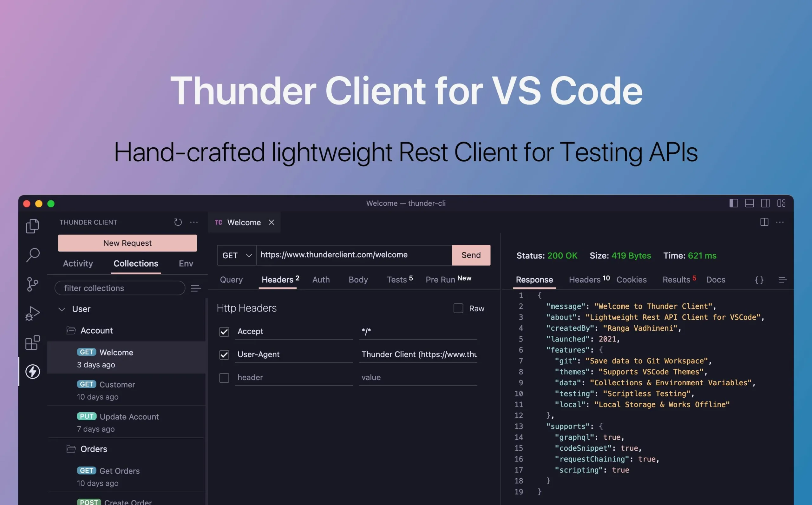Open the collections menu icon beside filter

196,288
